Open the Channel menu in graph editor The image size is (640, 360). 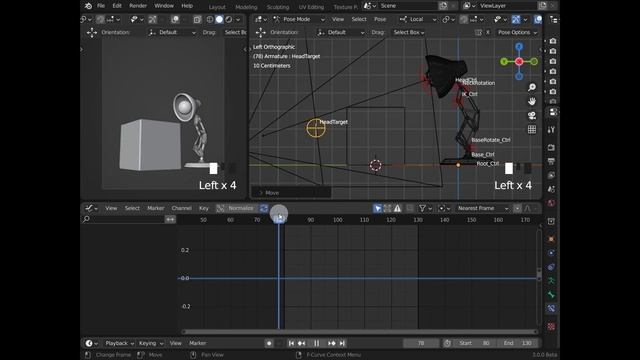[x=181, y=208]
